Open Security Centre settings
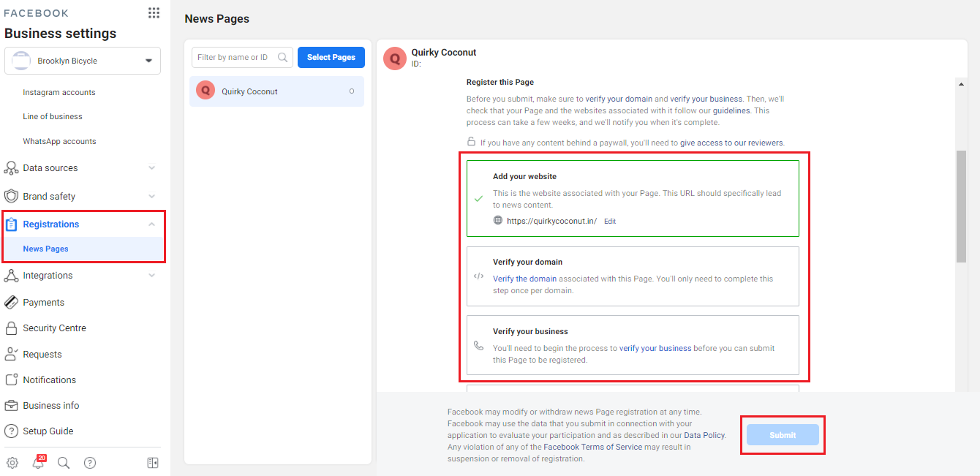This screenshot has height=476, width=980. tap(54, 328)
